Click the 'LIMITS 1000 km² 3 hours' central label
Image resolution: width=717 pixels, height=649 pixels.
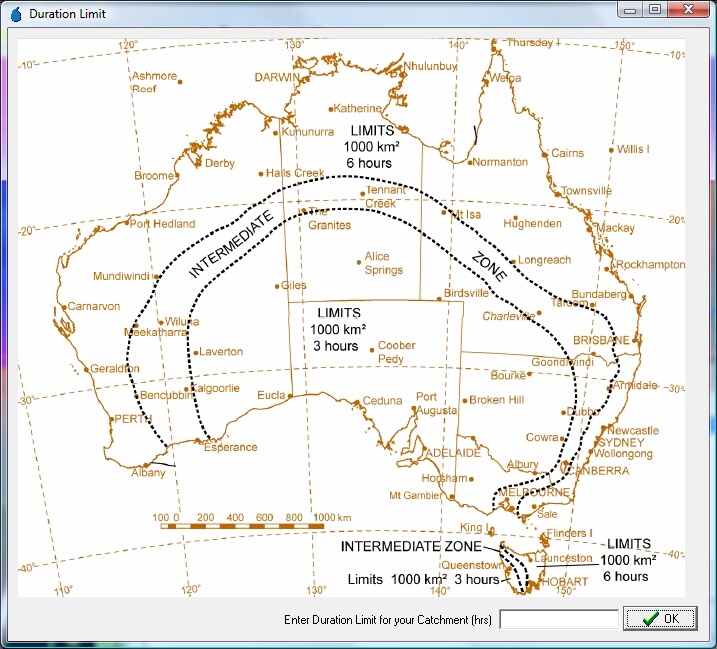point(337,329)
